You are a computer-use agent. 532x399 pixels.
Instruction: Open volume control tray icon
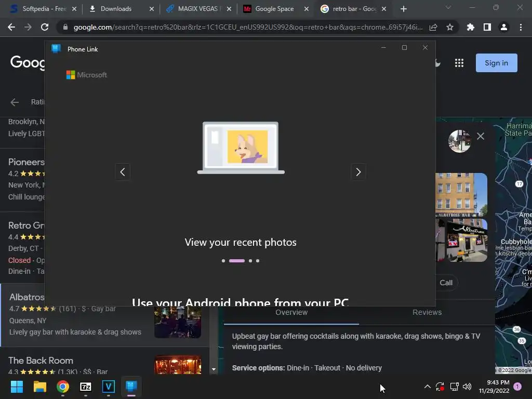467,387
